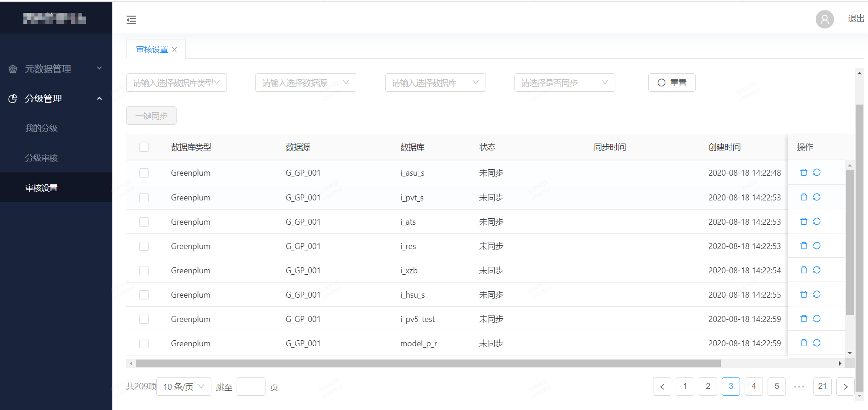Click the table scrollbar right arrow

click(840, 364)
